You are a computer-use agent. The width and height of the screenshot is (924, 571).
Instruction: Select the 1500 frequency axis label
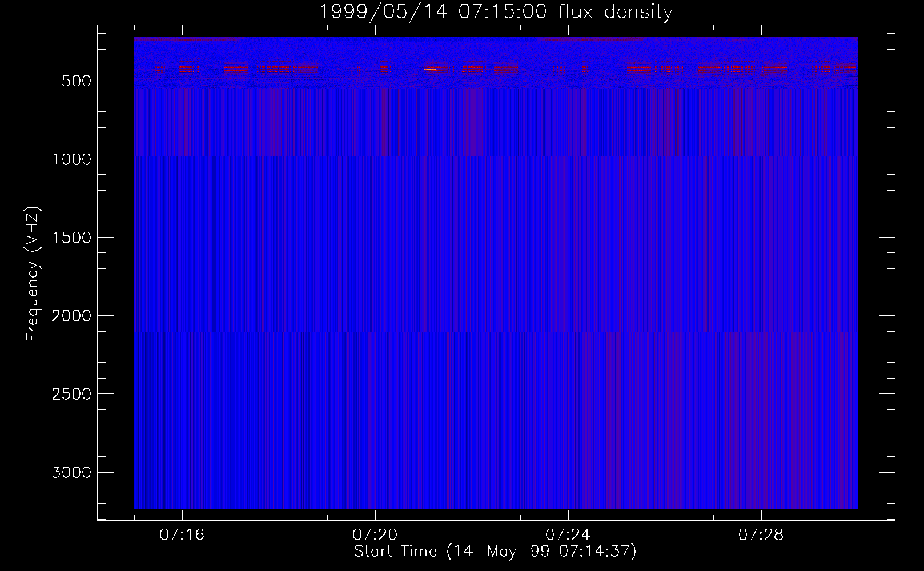pyautogui.click(x=71, y=238)
